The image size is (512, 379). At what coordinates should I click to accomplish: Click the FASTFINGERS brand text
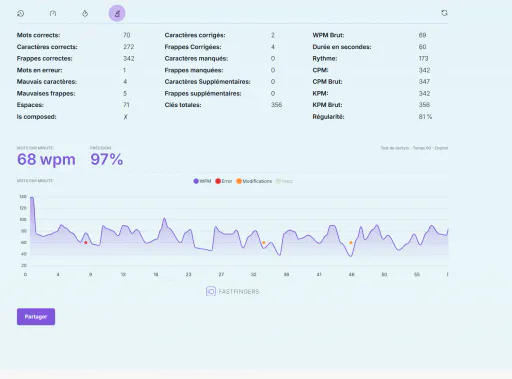239,292
